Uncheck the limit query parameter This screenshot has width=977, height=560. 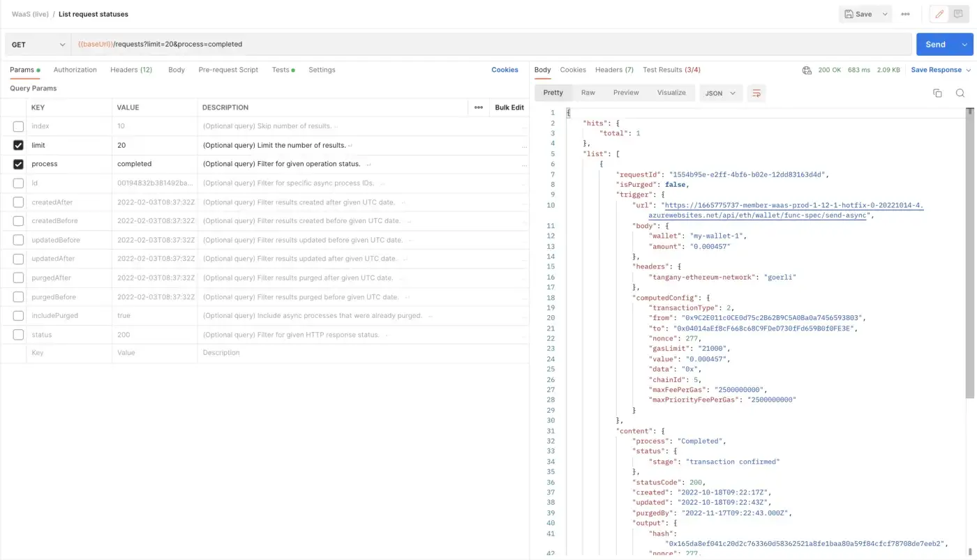click(x=18, y=145)
